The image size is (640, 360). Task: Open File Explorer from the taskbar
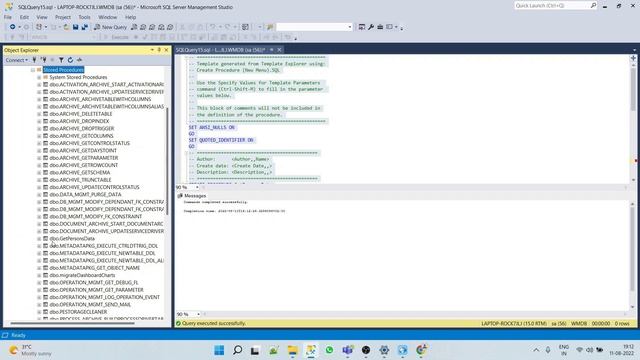293,350
